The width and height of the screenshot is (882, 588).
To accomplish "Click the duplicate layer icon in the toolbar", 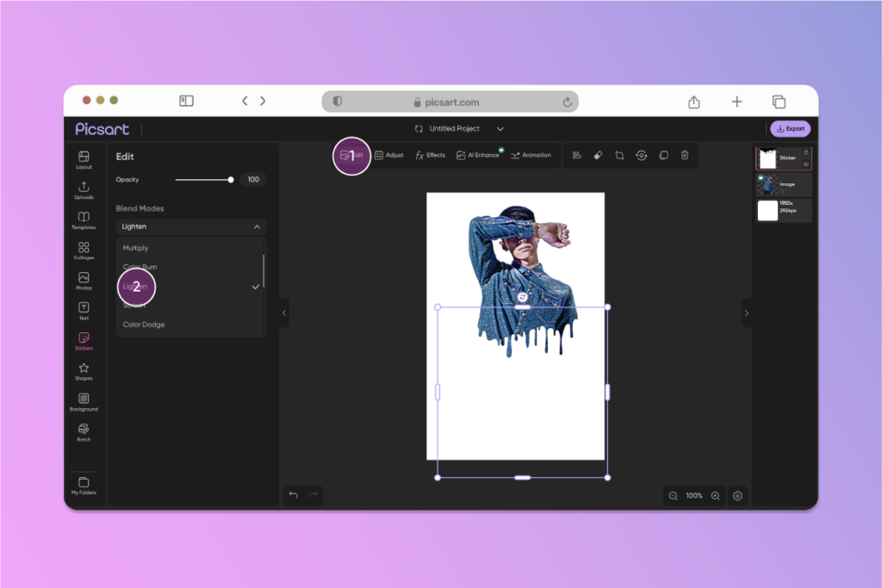I will click(x=663, y=155).
